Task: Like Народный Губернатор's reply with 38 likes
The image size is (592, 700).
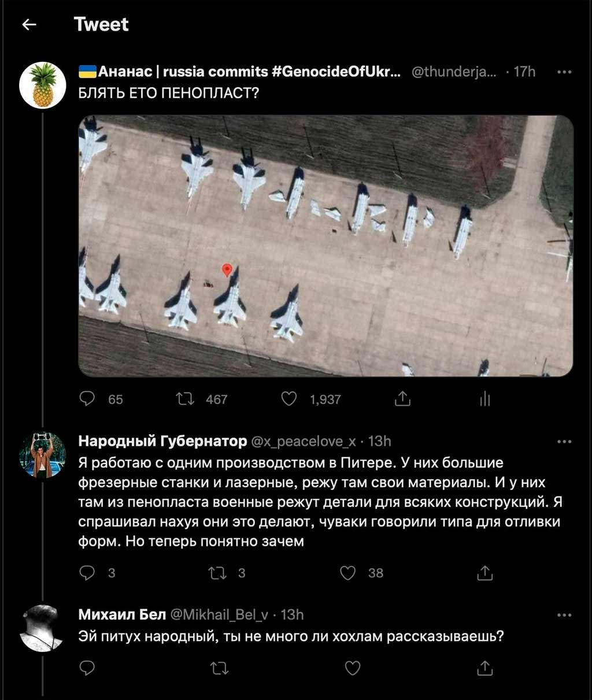Action: coord(347,573)
